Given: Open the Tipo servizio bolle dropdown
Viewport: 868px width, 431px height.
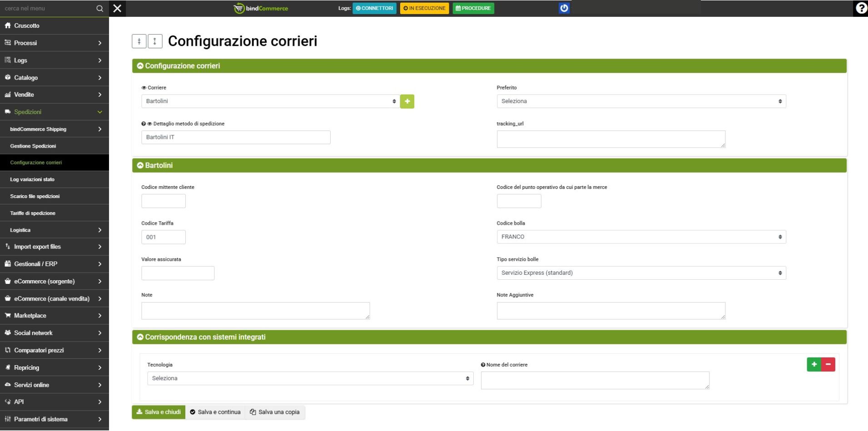Looking at the screenshot, I should pyautogui.click(x=641, y=273).
